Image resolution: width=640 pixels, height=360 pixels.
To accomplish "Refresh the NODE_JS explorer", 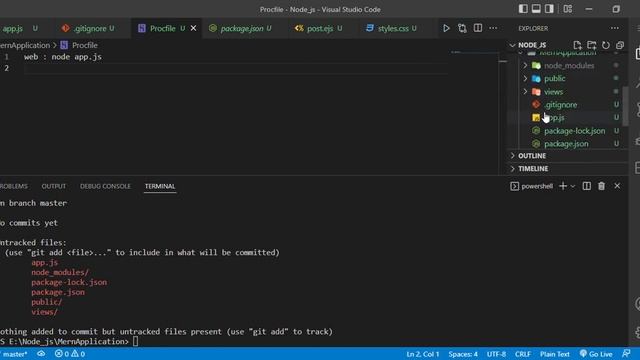I will [606, 45].
